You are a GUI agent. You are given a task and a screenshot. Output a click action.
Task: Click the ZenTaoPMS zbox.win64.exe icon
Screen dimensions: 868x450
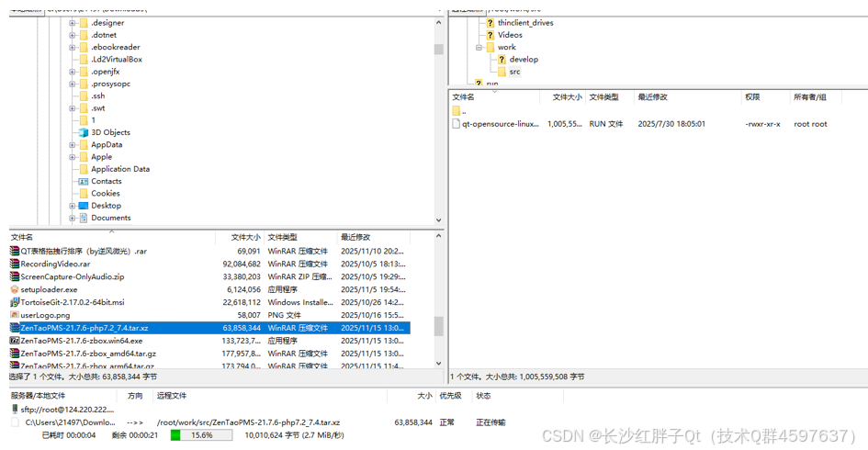point(15,341)
